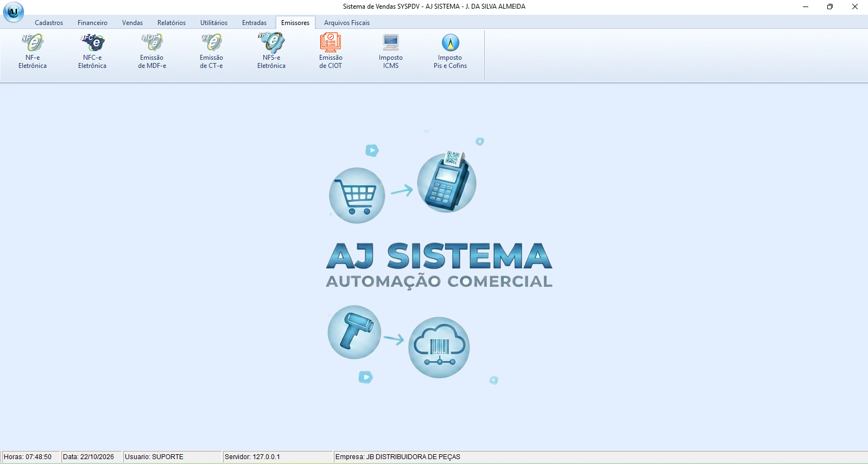Screen dimensions: 868x464
Task: Click the Data 22/10/2026 status entry
Action: pos(91,457)
